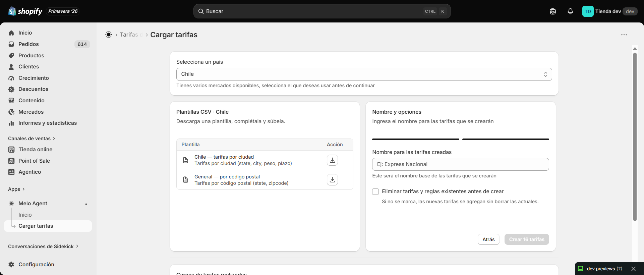The width and height of the screenshot is (644, 275).
Task: Click the Crear 16 tarifas button
Action: [x=527, y=239]
